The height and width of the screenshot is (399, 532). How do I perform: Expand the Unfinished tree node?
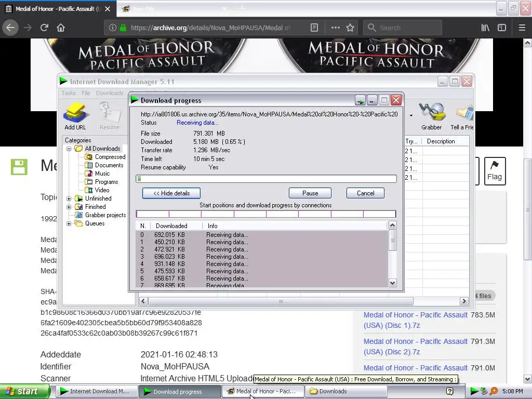tap(69, 198)
